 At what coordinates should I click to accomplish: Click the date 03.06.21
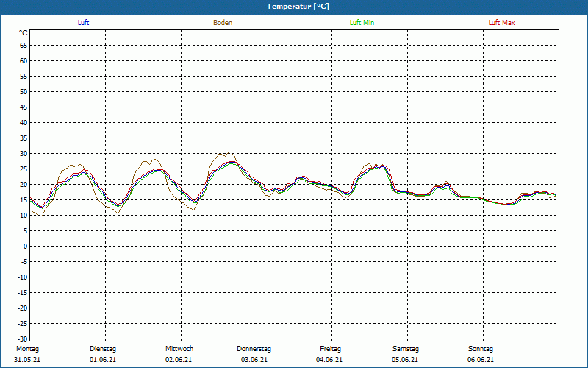[x=254, y=360]
